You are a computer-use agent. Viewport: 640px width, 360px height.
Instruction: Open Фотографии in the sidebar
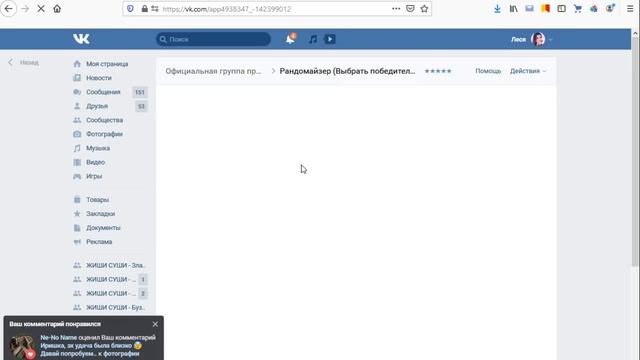click(x=104, y=134)
